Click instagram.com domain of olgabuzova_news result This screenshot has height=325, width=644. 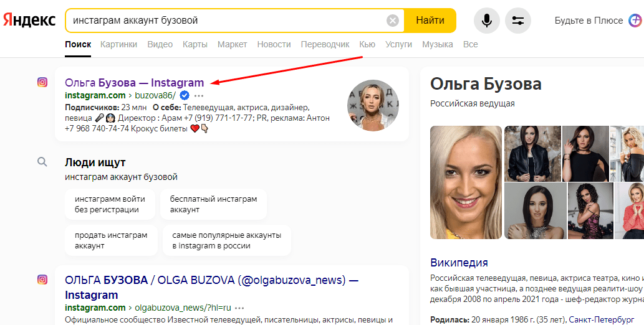coord(95,308)
